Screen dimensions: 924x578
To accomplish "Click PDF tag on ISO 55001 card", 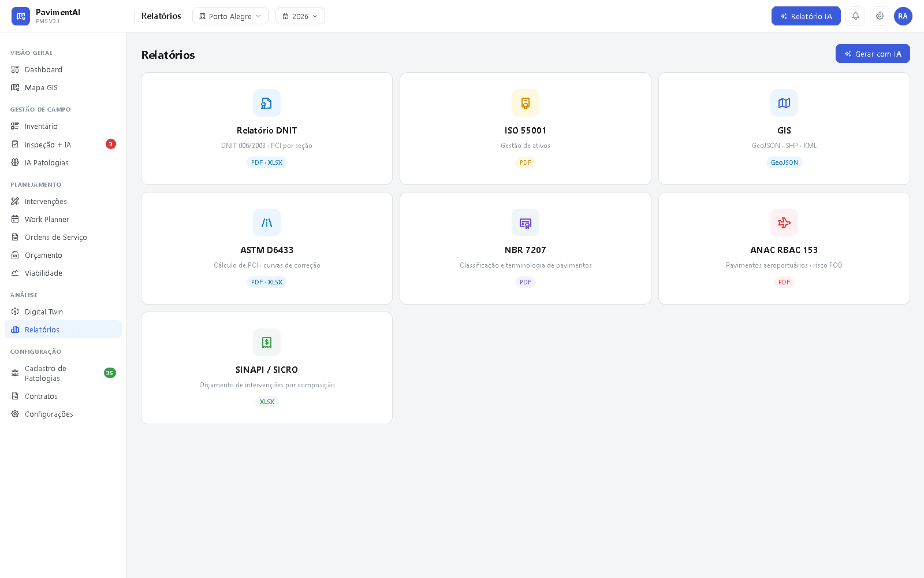I will coord(526,162).
